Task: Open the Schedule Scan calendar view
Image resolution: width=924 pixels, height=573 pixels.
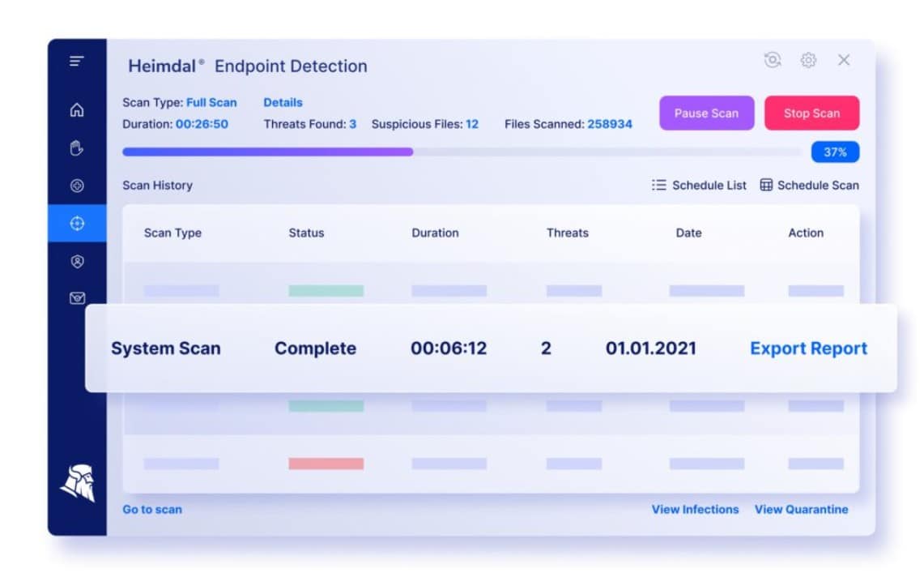Action: [x=809, y=185]
